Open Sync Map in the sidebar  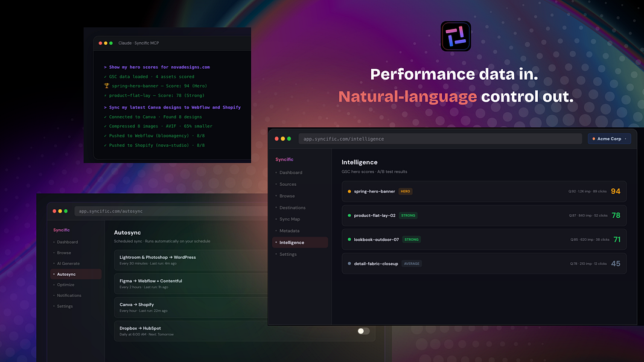point(290,219)
